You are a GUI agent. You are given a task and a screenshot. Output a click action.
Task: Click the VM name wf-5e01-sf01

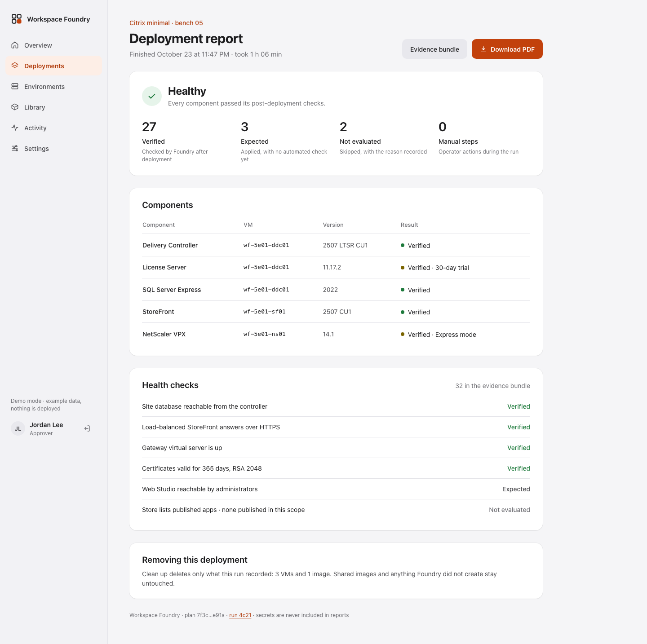[265, 312]
